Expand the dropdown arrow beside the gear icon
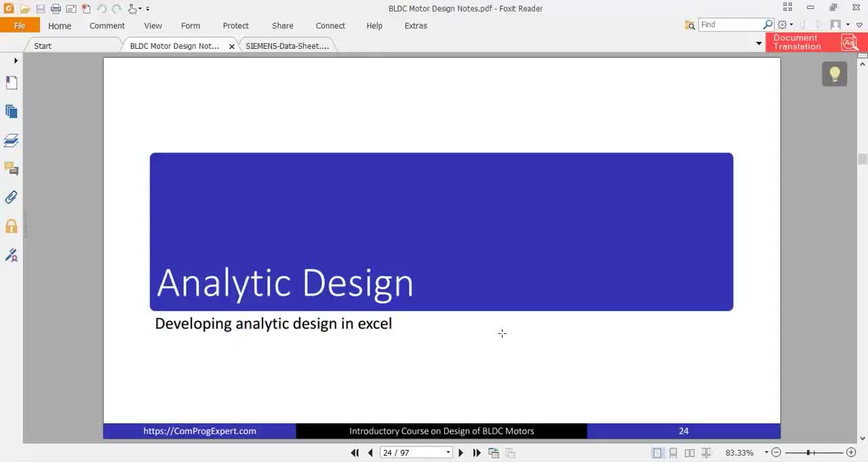The width and height of the screenshot is (868, 462). pos(791,25)
